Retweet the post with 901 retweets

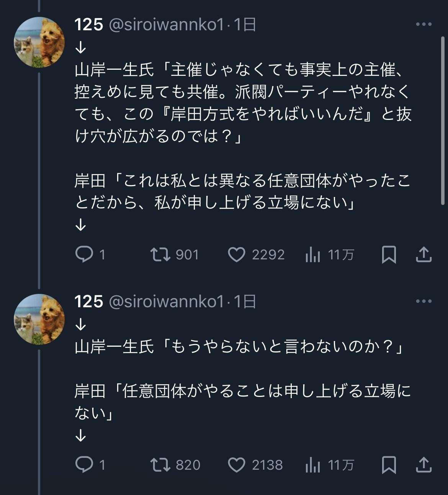tap(161, 254)
